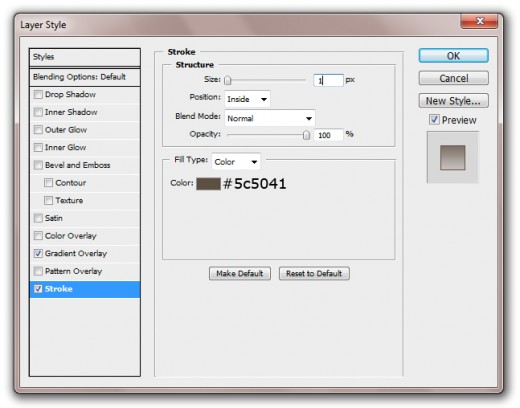Click the Opacity slider handle
This screenshot has height=408, width=520.
coord(306,135)
